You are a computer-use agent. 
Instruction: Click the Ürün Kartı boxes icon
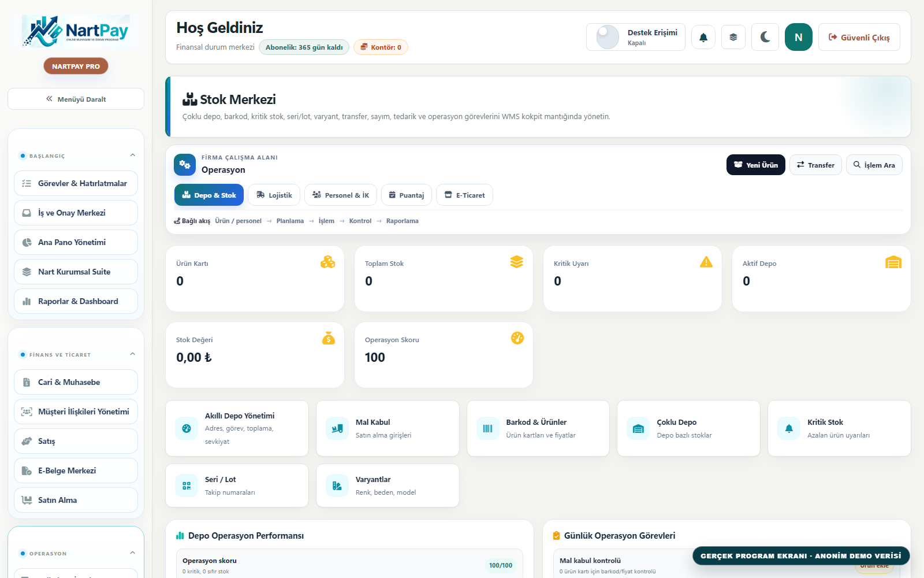tap(328, 262)
